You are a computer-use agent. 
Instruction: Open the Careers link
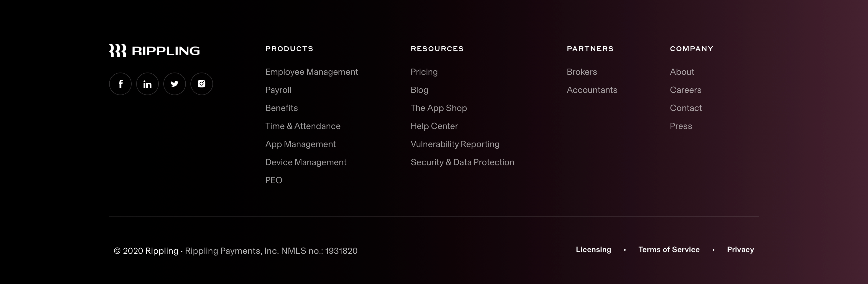pyautogui.click(x=685, y=90)
